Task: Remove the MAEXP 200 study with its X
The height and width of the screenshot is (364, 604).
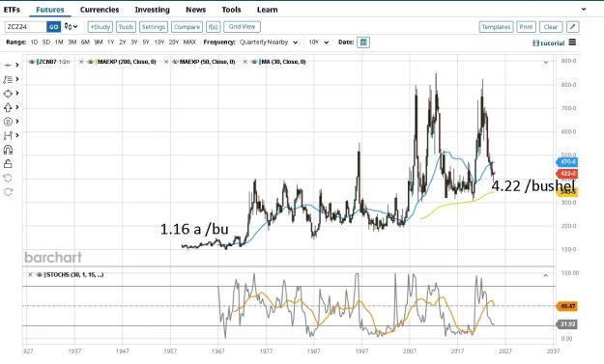Action: point(81,62)
